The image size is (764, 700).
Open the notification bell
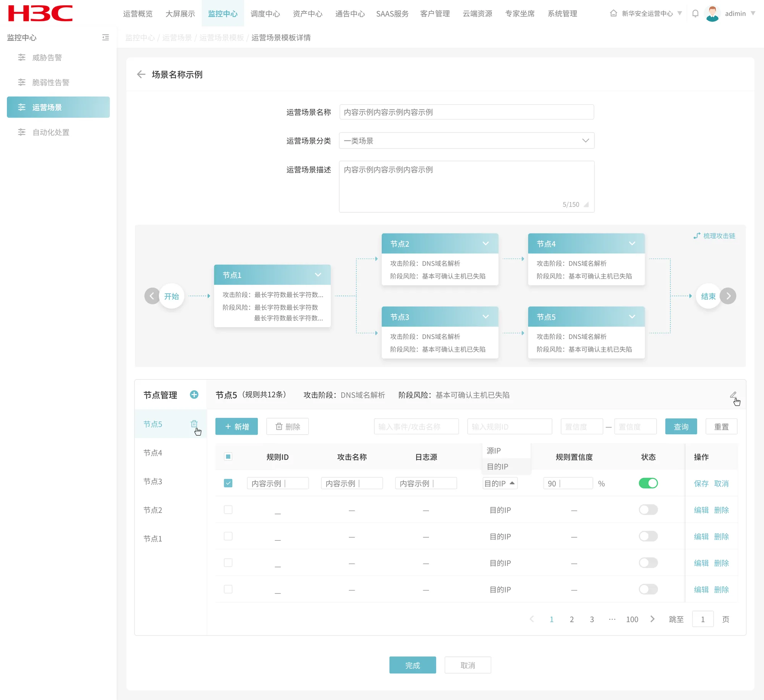pos(695,13)
